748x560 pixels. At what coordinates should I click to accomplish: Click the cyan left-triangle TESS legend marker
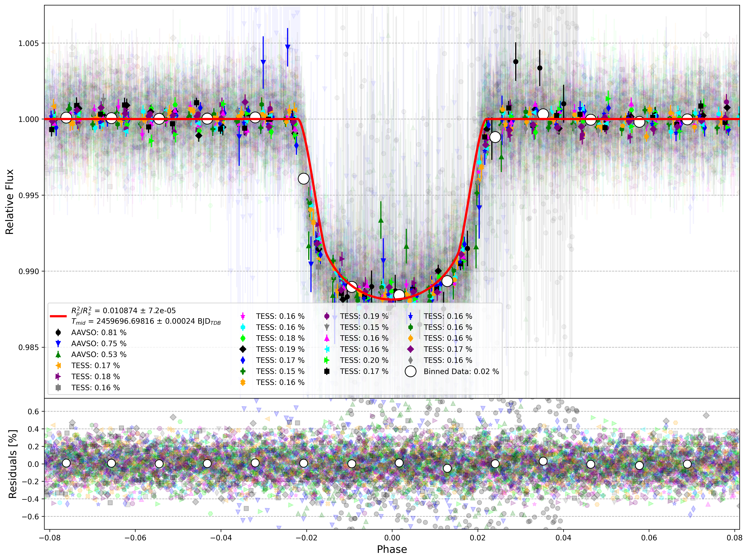point(327,349)
